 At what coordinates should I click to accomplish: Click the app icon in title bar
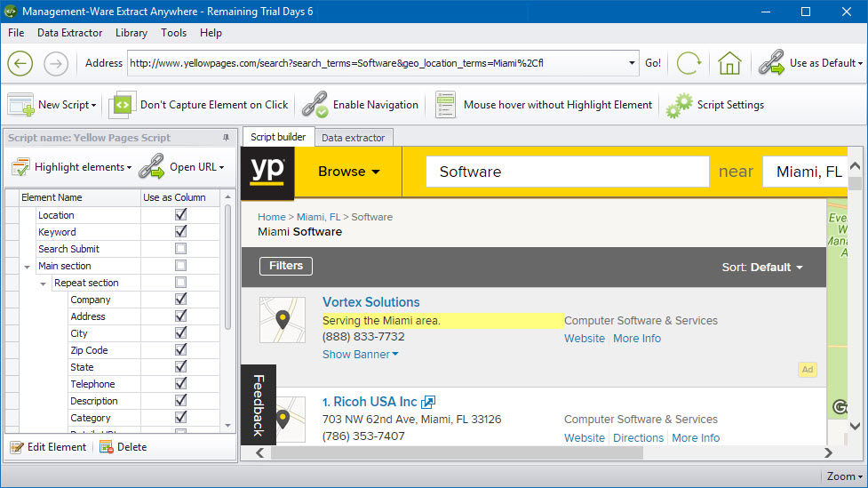click(11, 11)
